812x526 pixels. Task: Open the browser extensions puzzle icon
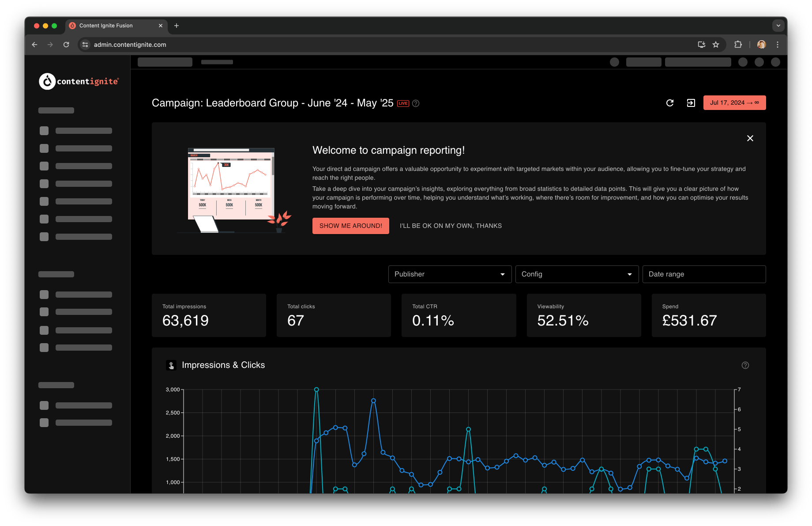(x=737, y=45)
